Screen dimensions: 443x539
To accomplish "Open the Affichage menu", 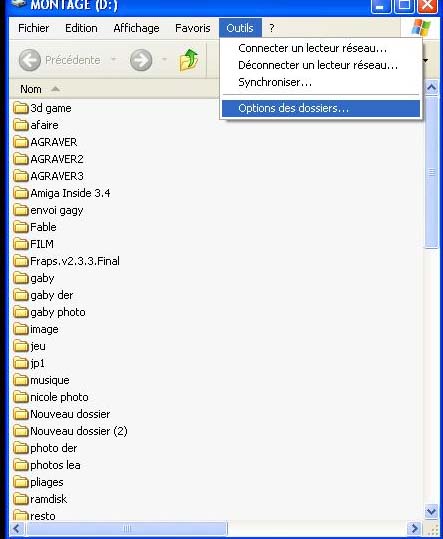I will (x=136, y=28).
